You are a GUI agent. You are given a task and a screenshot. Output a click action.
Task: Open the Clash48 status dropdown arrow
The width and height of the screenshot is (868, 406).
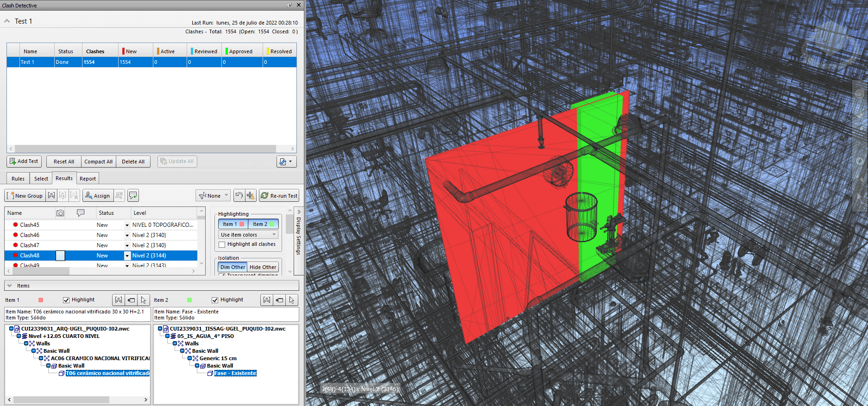(x=127, y=256)
